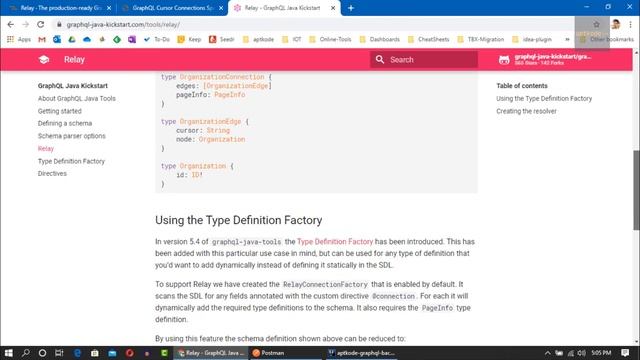
Task: Expand the CheatSheets bookmarks folder
Action: (429, 39)
